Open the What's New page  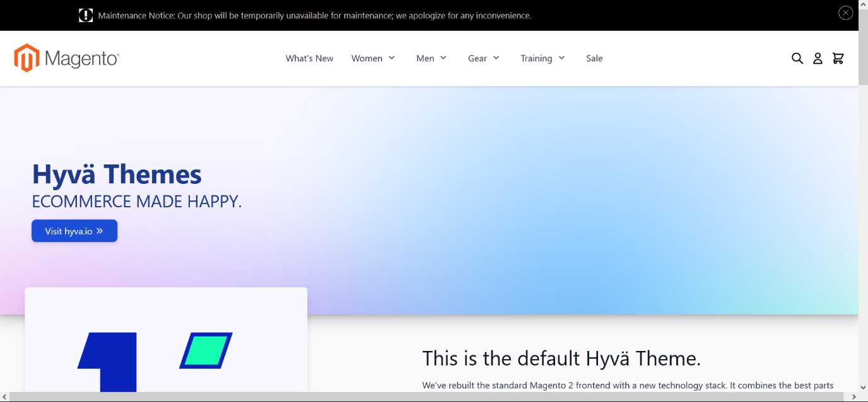tap(309, 59)
